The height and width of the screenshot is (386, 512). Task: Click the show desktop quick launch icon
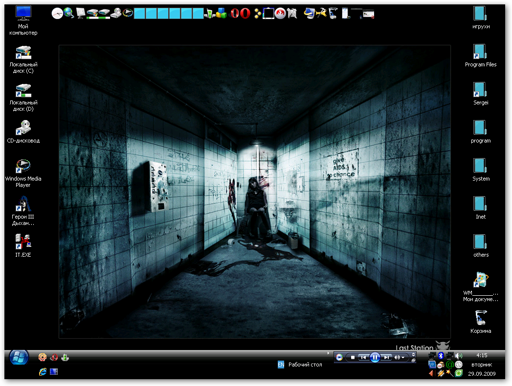point(54,371)
